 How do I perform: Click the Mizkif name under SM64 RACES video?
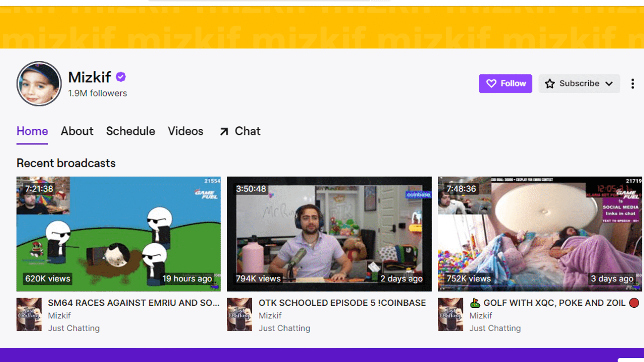(x=59, y=316)
